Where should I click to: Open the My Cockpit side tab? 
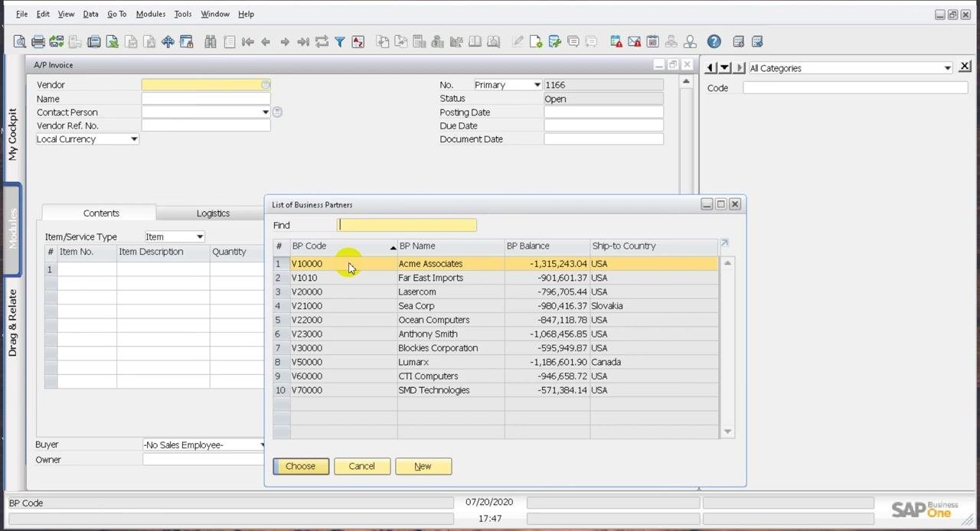coord(12,134)
